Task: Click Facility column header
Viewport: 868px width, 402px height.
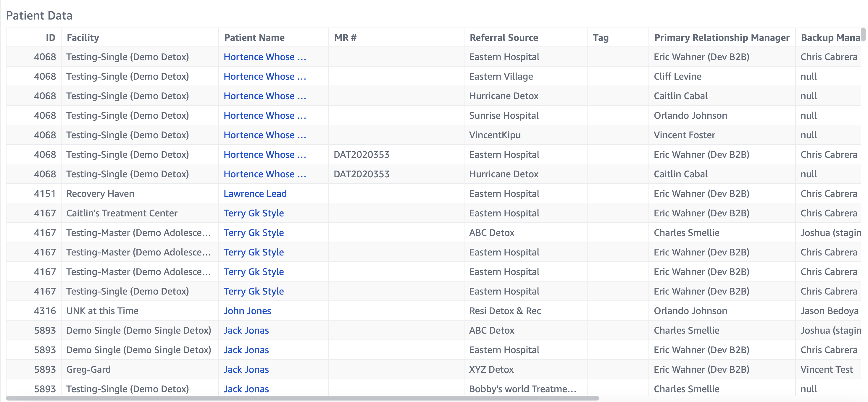Action: pyautogui.click(x=83, y=37)
